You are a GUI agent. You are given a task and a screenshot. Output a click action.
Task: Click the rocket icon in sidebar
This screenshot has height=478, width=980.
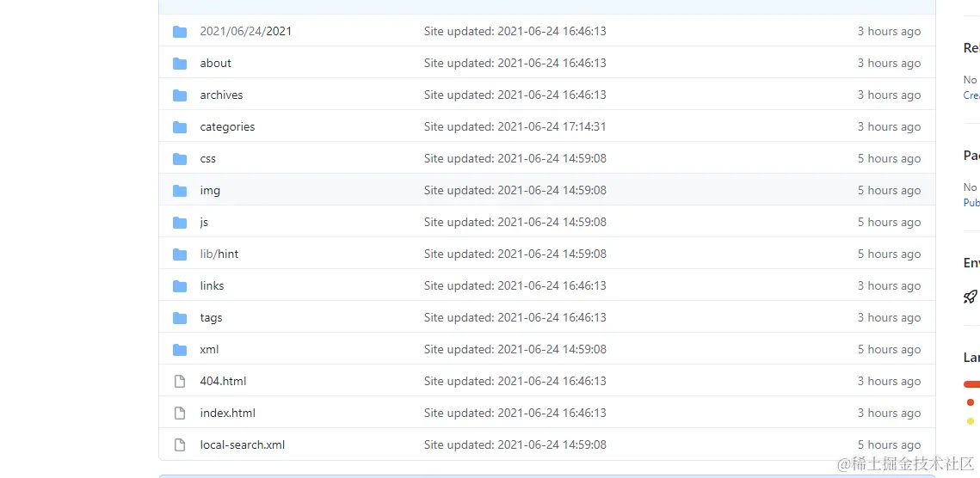[970, 297]
